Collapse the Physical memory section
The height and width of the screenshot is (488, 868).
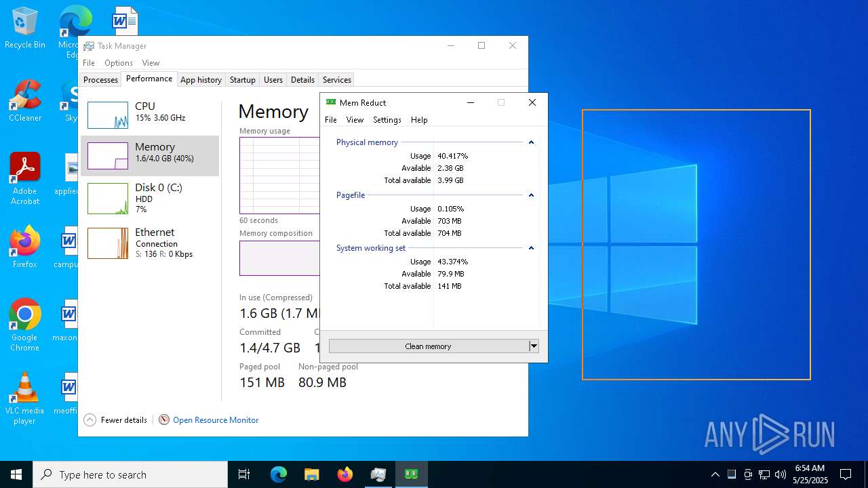click(x=531, y=142)
